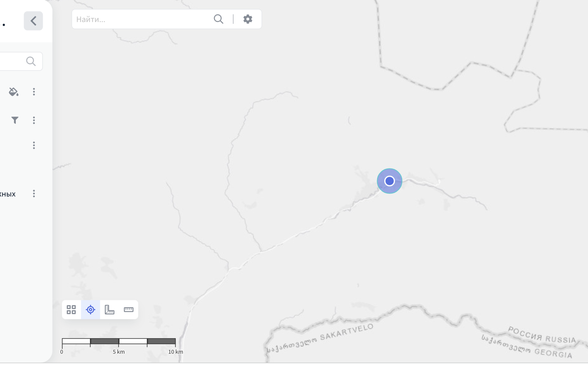Open the more options menu beside paint bucket
The height and width of the screenshot is (365, 588).
pos(34,92)
